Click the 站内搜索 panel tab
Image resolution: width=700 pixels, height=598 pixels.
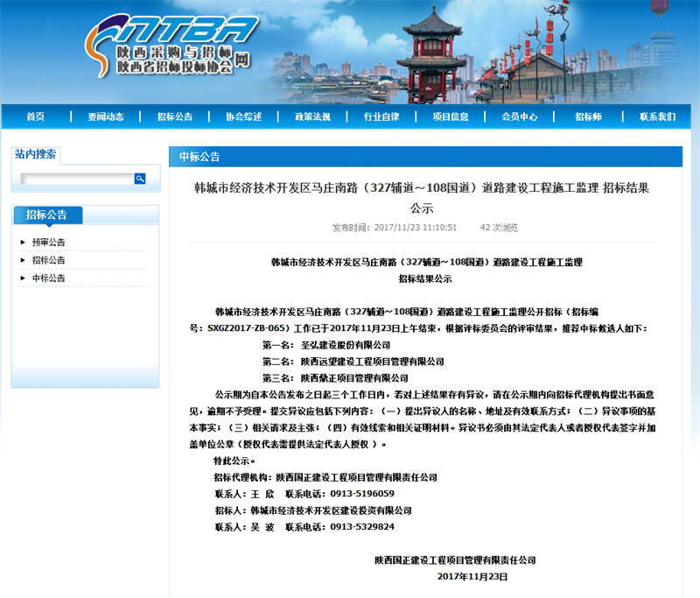point(36,155)
